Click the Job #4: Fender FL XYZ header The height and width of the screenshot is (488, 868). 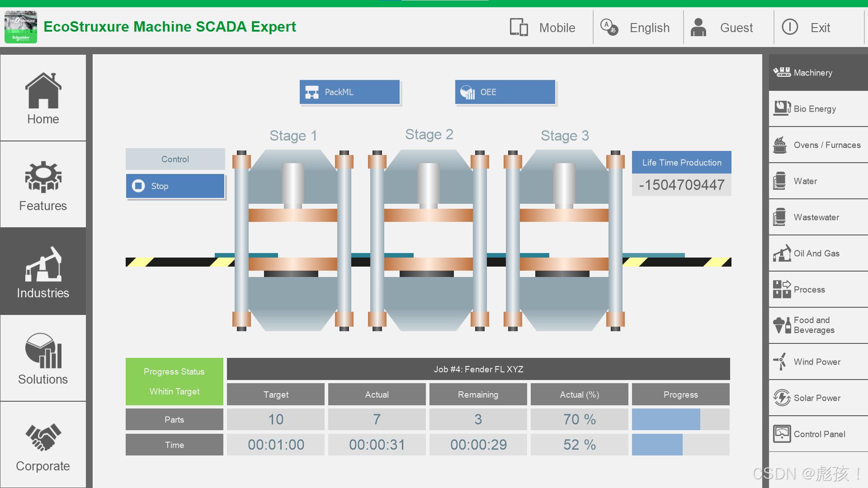tap(478, 369)
